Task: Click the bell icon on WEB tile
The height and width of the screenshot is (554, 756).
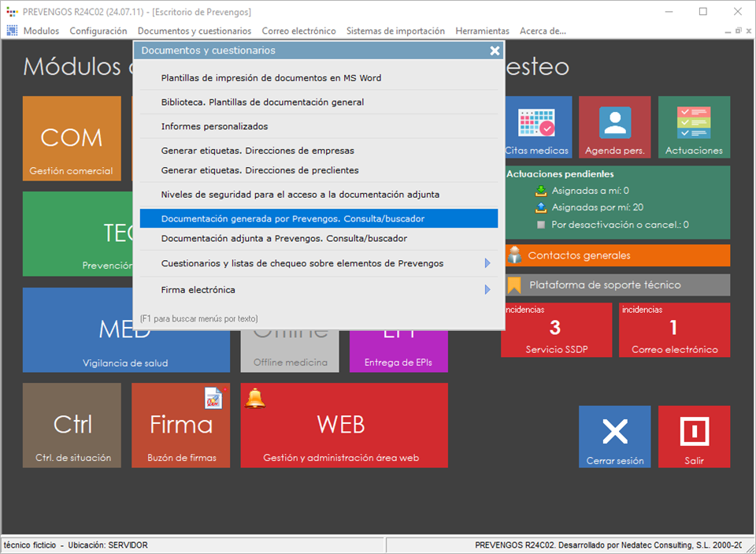Action: coord(255,398)
